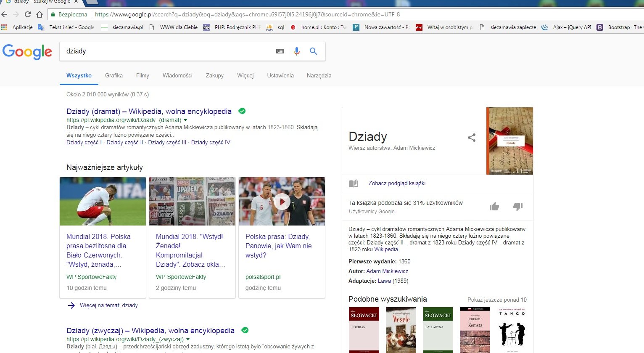Open the 'siezamawia zaplecze' bookmark
Screen dimensions: 644x353
pos(508,27)
